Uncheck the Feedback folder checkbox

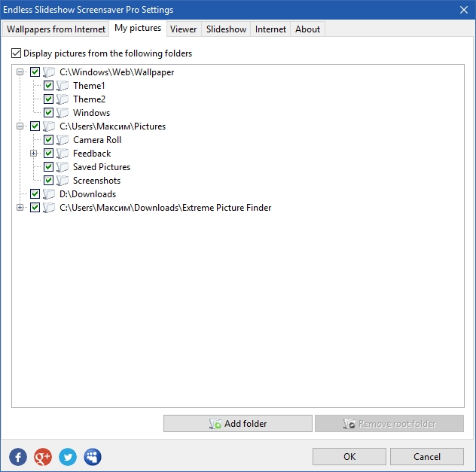[x=48, y=154]
